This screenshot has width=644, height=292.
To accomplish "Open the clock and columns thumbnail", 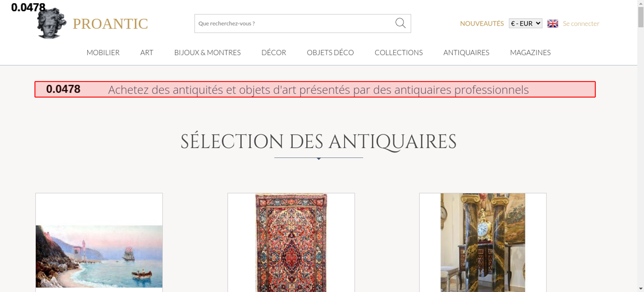I will coord(483,243).
